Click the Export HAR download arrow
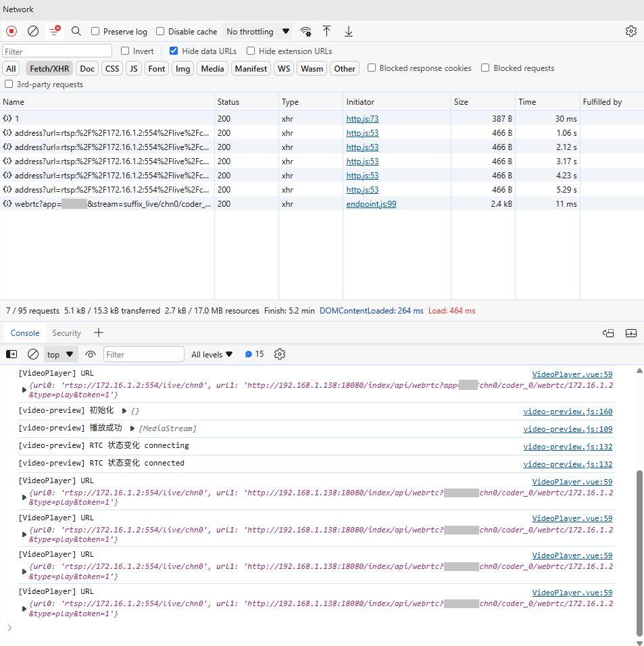This screenshot has height=646, width=644. click(x=349, y=31)
